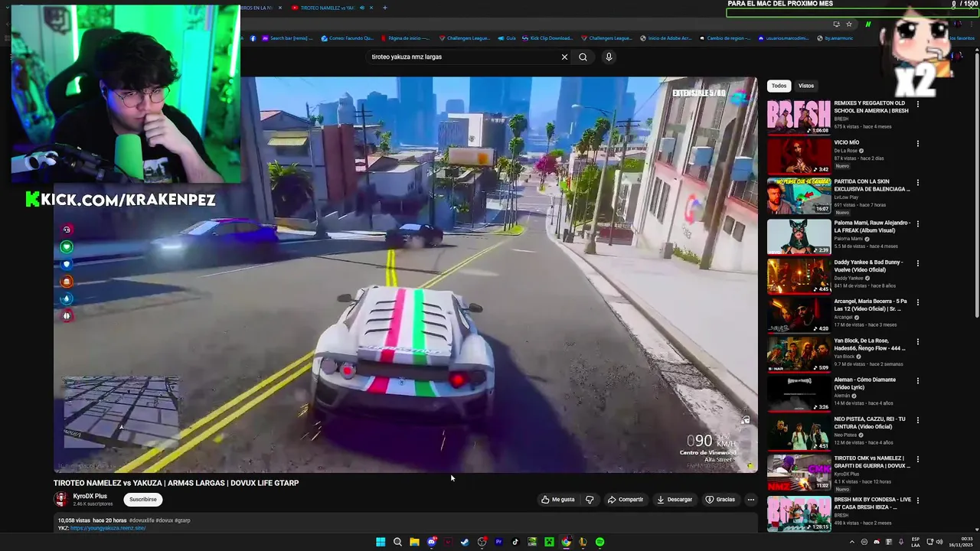This screenshot has width=980, height=551.
Task: Open the KyroDX Plus channel name
Action: pos(90,496)
